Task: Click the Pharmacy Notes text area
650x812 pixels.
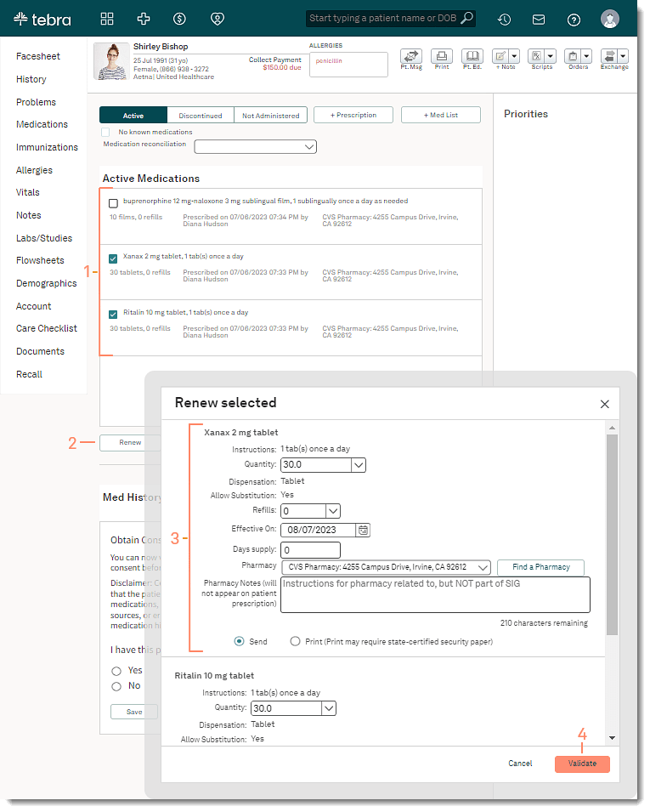Action: pos(435,595)
